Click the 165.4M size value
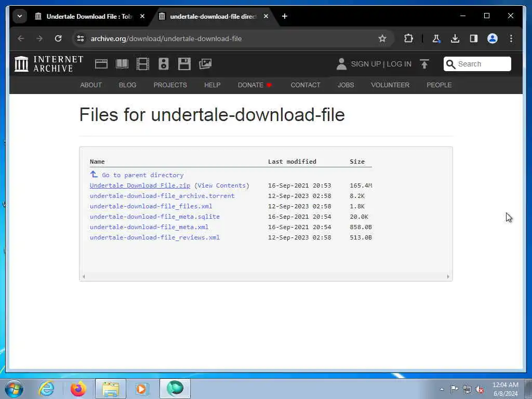 pos(361,185)
